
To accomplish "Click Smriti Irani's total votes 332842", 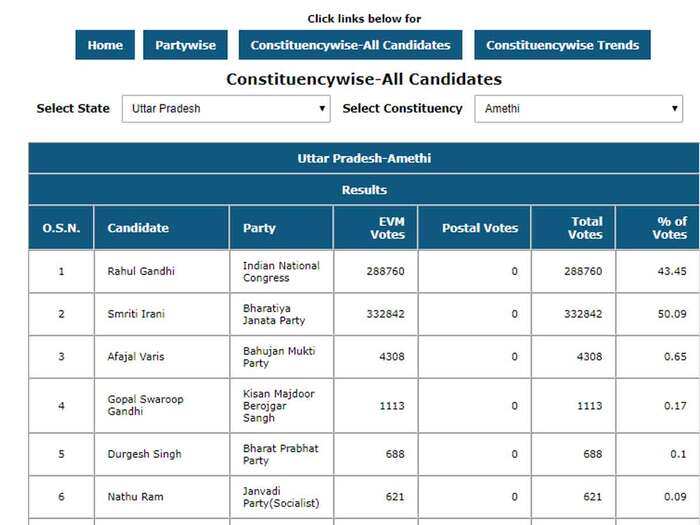I will (583, 314).
